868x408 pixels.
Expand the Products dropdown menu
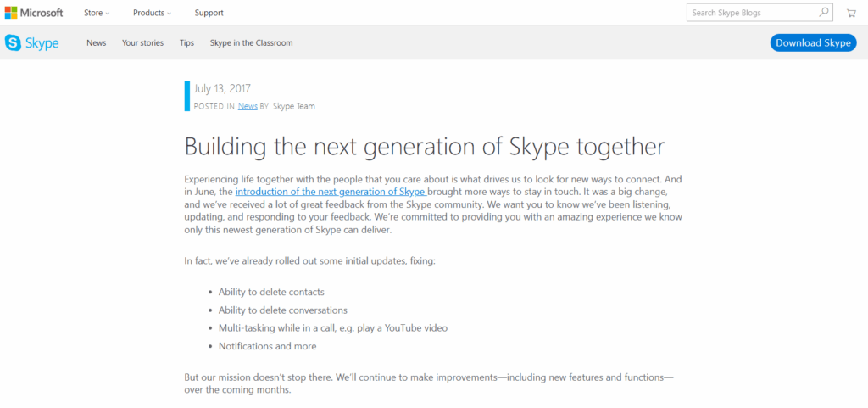(153, 13)
